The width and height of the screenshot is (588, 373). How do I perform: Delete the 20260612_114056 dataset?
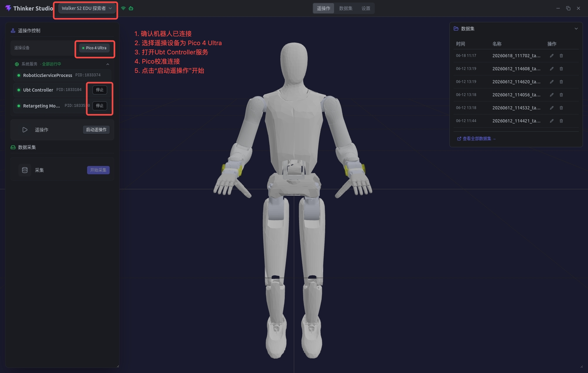pyautogui.click(x=561, y=95)
